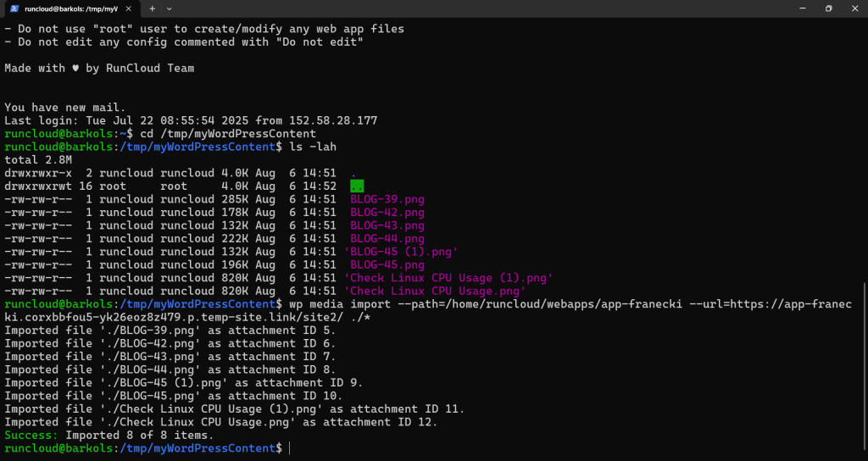
Task: Click the 'BLOG-45 (1).png' filename in the listing
Action: click(x=400, y=252)
